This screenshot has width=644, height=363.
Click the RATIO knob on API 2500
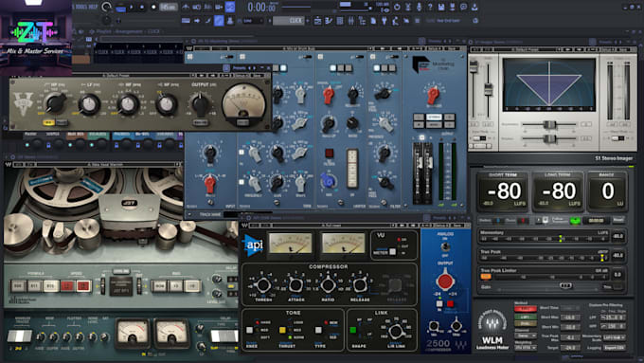click(328, 285)
